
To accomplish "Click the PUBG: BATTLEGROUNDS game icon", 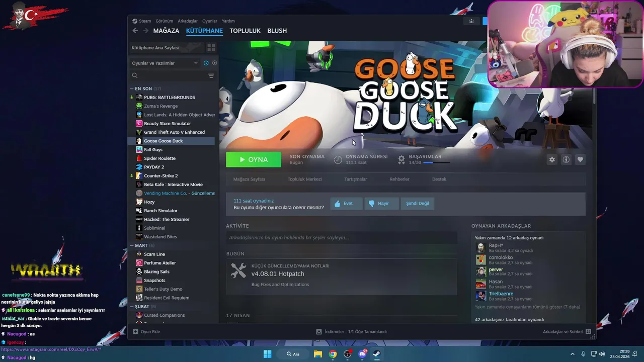I will pyautogui.click(x=139, y=97).
